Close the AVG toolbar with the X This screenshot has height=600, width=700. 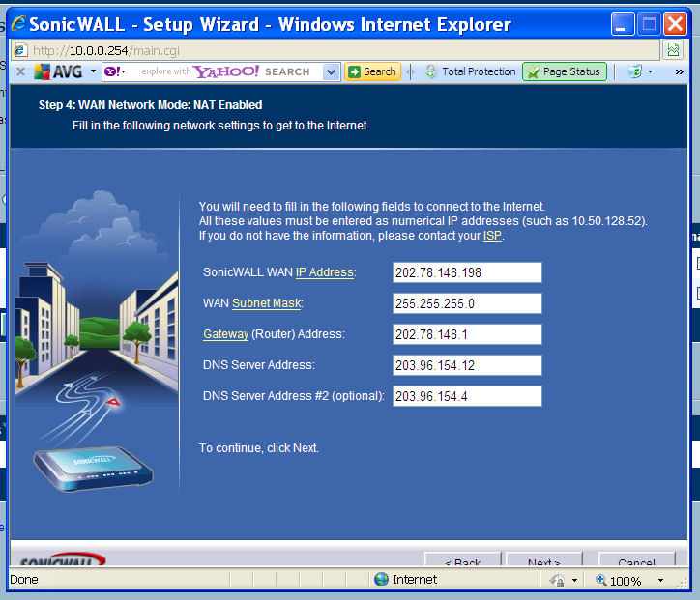20,71
